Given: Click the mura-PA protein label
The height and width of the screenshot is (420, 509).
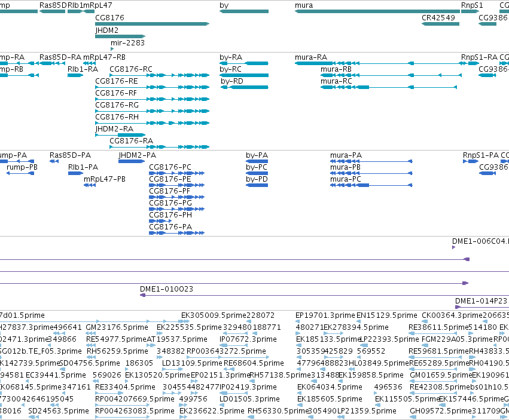Looking at the screenshot, I should [x=346, y=155].
